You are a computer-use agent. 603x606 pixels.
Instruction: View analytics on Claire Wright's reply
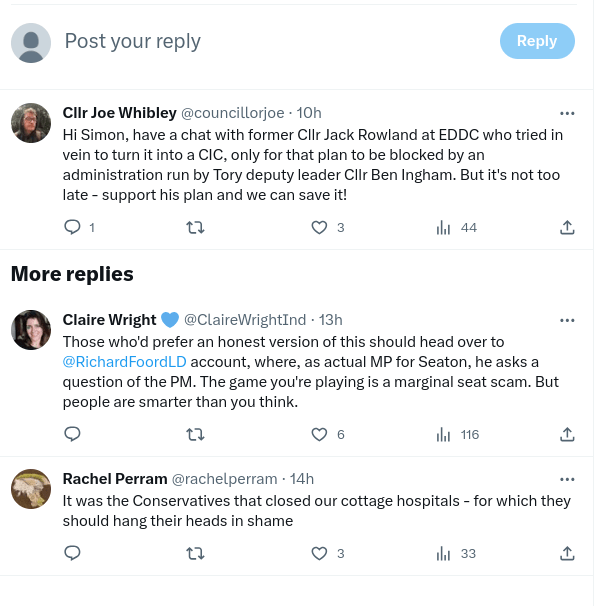click(x=444, y=434)
